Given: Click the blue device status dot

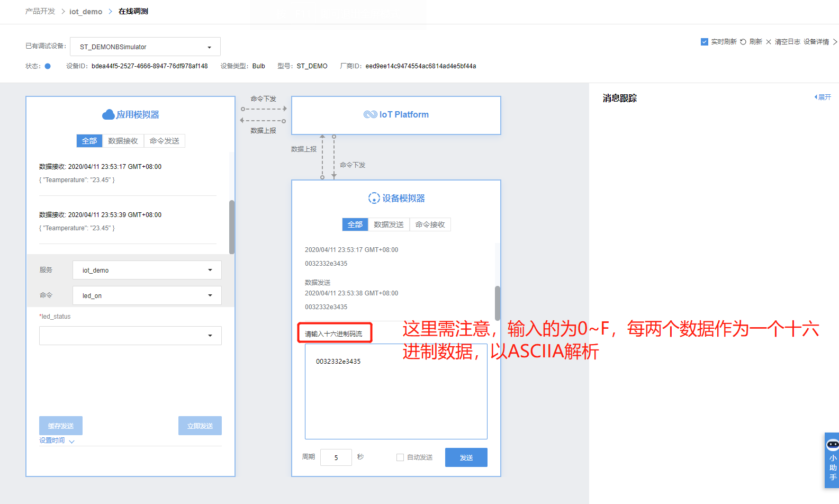Looking at the screenshot, I should (48, 66).
